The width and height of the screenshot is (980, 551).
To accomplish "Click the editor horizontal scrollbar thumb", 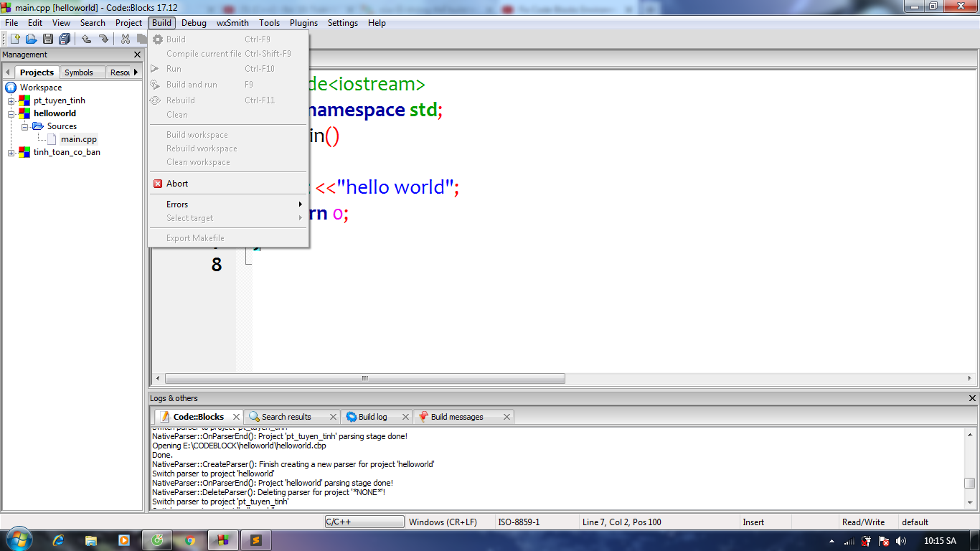I will [x=364, y=378].
